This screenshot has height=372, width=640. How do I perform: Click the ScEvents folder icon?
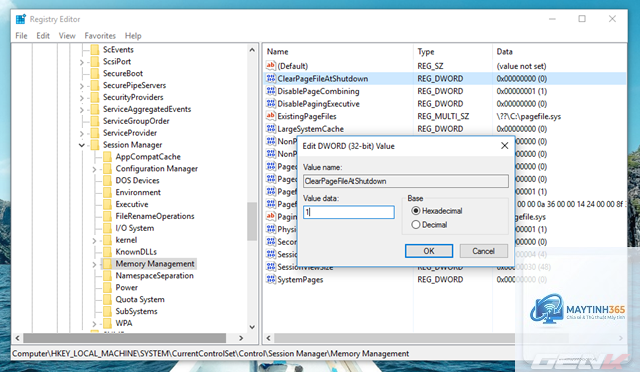coord(95,50)
